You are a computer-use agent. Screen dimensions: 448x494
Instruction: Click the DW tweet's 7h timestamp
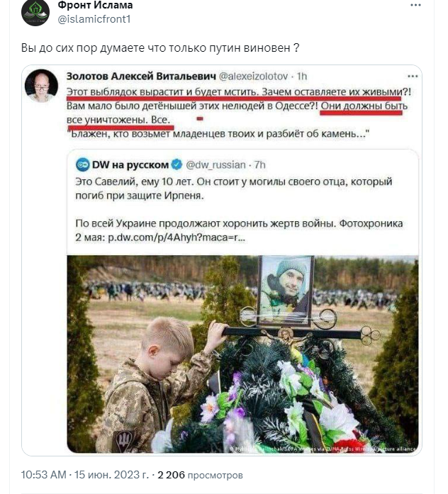pos(260,164)
